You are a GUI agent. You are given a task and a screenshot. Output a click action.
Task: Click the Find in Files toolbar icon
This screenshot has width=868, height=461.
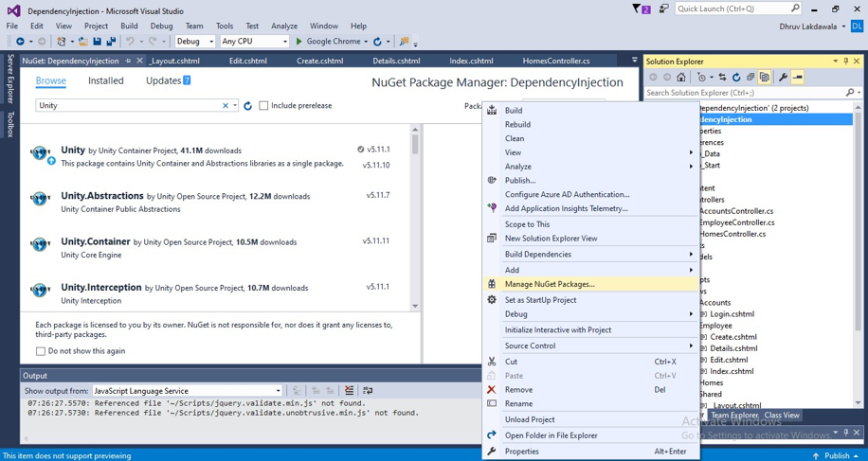tap(404, 42)
